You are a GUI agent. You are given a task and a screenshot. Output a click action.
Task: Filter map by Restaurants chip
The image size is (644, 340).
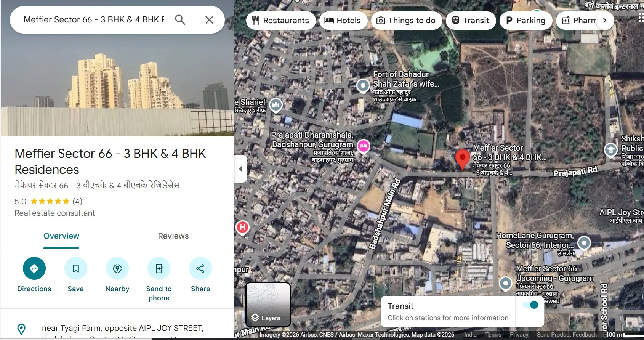(281, 21)
